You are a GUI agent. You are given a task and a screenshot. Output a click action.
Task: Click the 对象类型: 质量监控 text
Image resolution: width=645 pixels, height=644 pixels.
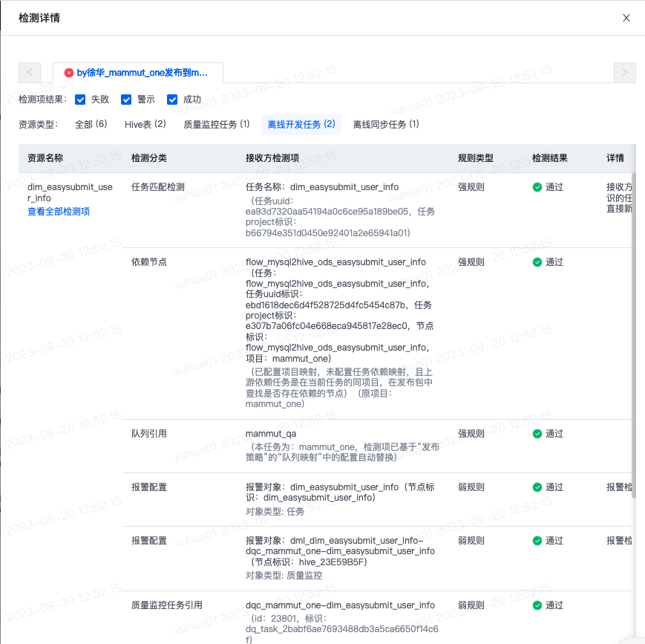(284, 576)
